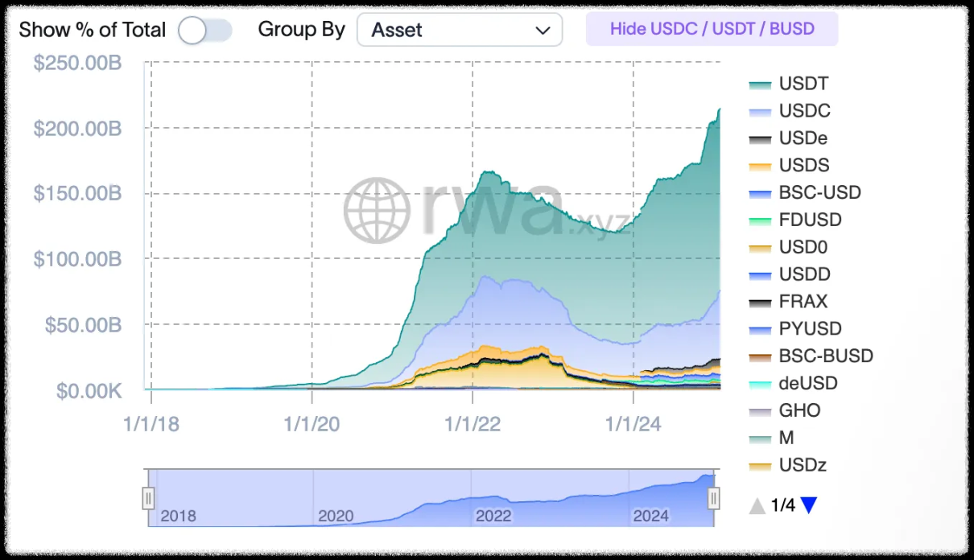Toggle the GHO legend entry
Viewport: 974px width, 560px height.
pos(799,410)
